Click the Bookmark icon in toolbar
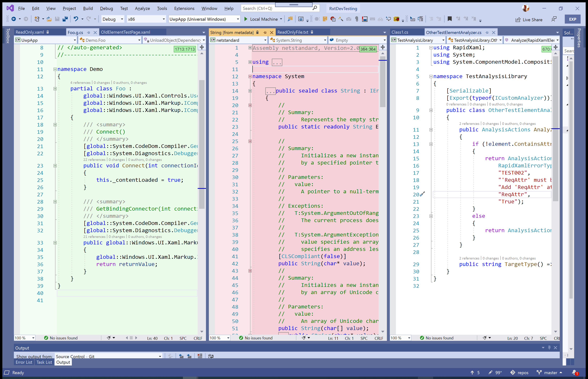The image size is (588, 379). [x=449, y=19]
